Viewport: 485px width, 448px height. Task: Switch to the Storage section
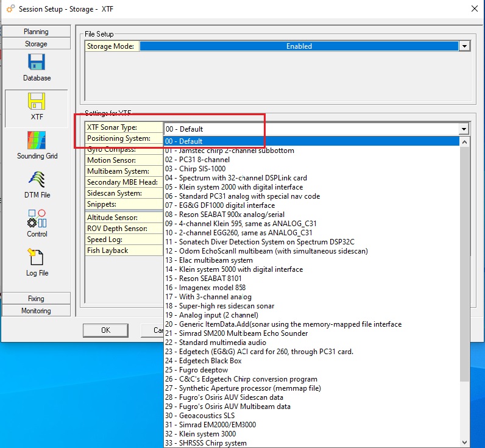36,44
